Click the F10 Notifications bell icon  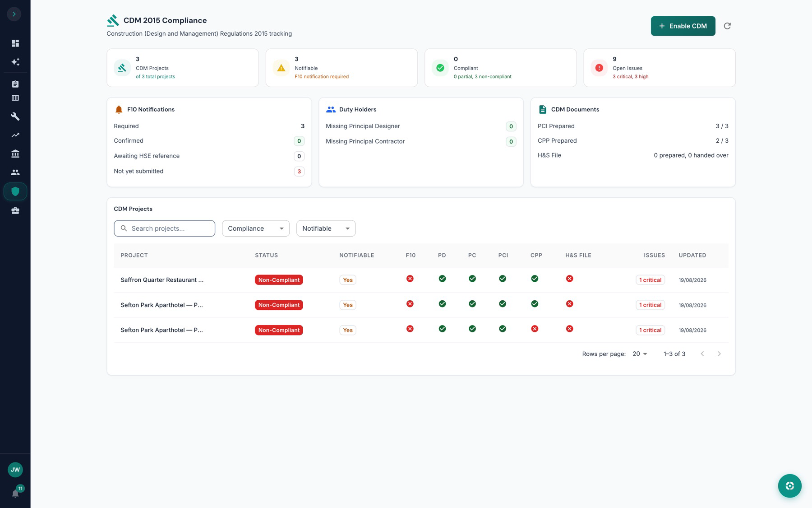click(x=119, y=109)
